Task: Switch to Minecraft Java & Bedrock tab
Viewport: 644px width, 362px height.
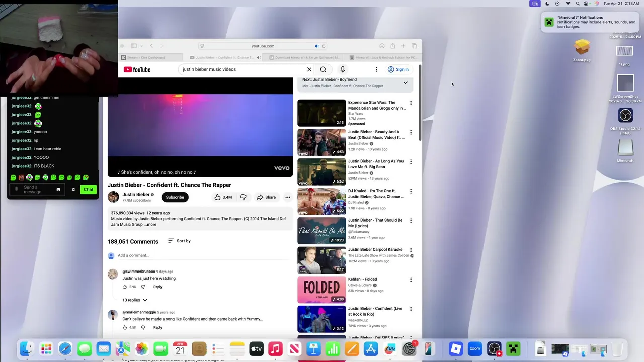Action: pyautogui.click(x=384, y=57)
